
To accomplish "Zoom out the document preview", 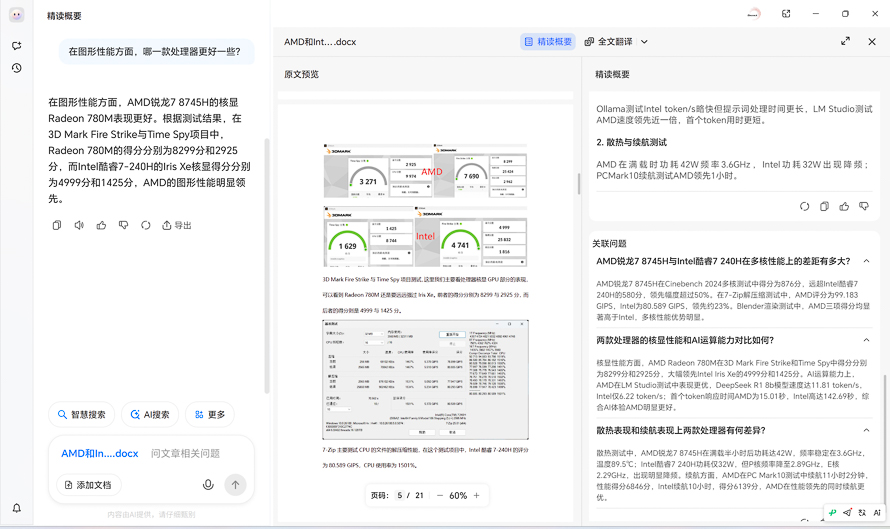I will click(439, 496).
